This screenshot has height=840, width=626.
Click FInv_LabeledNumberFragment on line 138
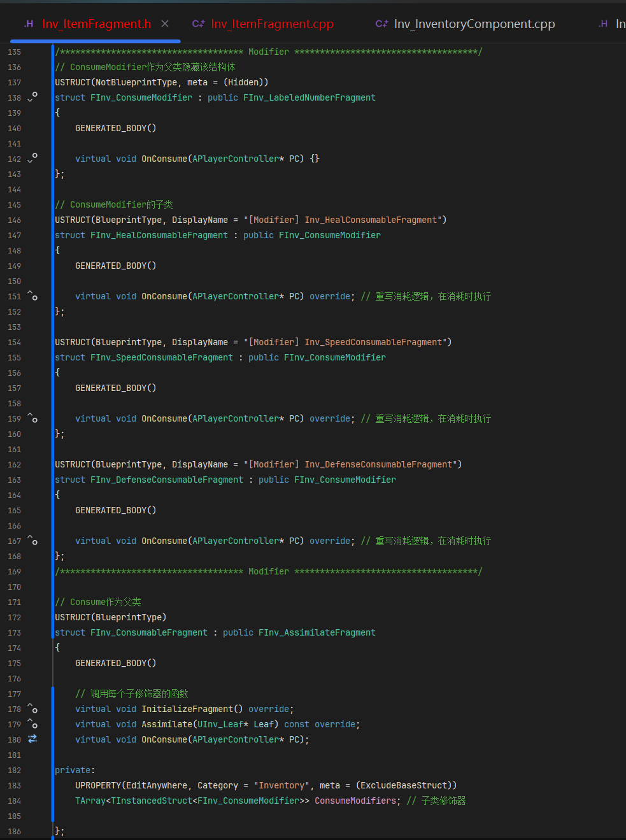coord(309,97)
